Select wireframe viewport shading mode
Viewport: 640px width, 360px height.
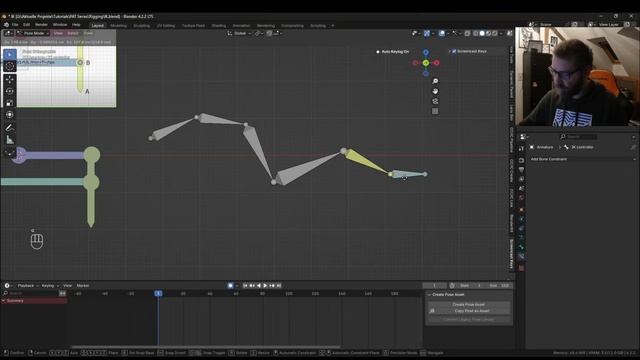pyautogui.click(x=476, y=33)
